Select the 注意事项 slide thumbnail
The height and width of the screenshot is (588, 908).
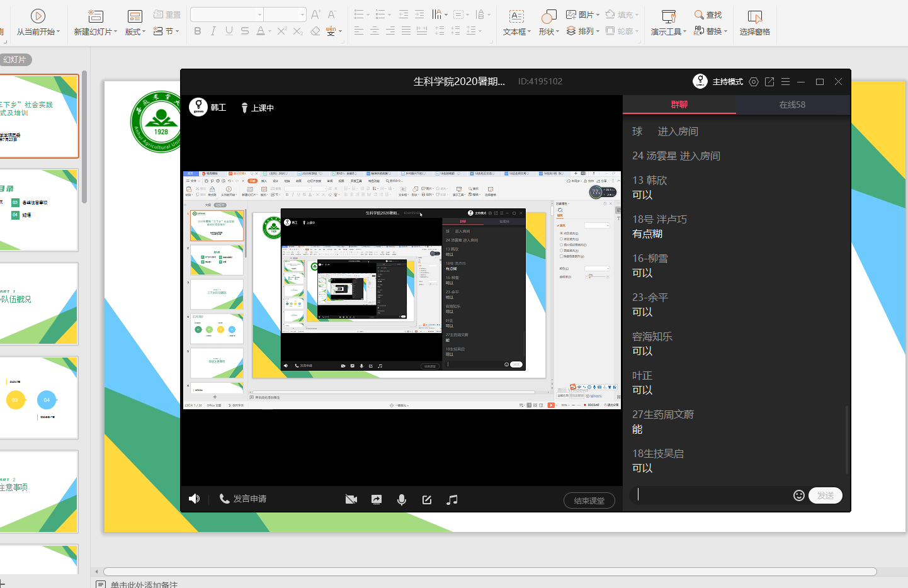(39, 491)
